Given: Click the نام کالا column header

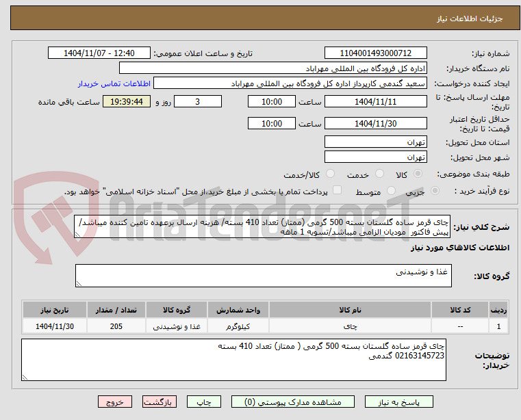Looking at the screenshot, I should pos(350,310).
